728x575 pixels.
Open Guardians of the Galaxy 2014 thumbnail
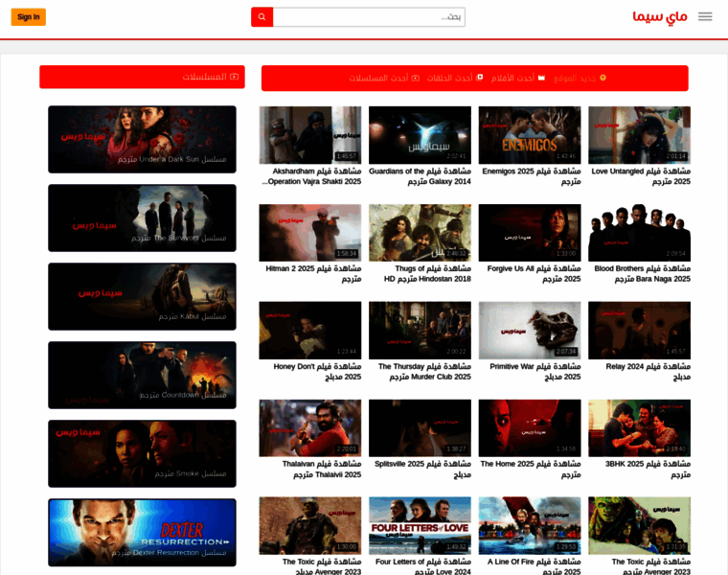point(420,135)
